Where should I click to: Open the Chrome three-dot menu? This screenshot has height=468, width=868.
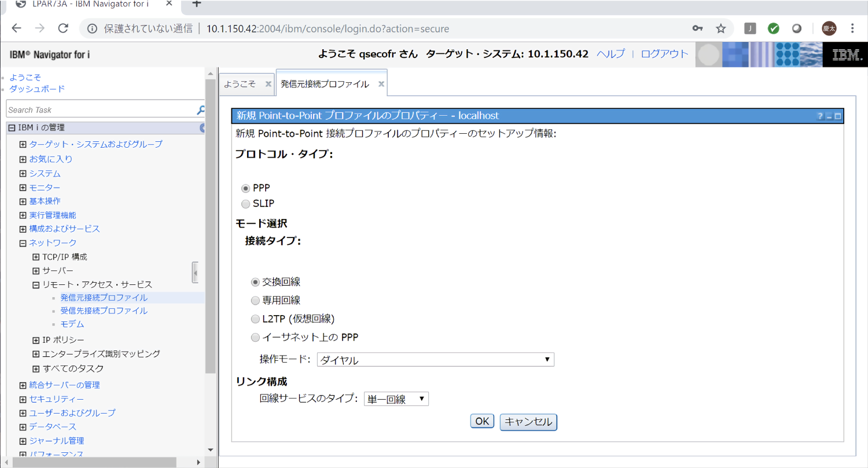pyautogui.click(x=852, y=28)
